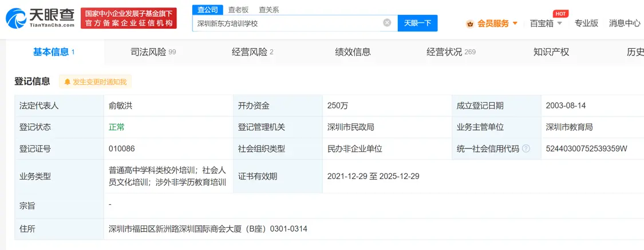Switch to the 经营风险 tab
Image resolution: width=644 pixels, height=250 pixels.
coord(252,52)
